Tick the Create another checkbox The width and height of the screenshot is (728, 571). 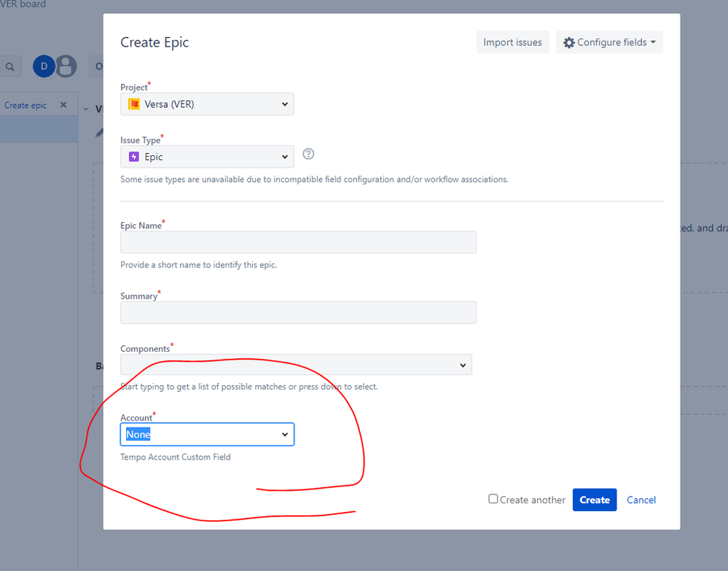[x=493, y=499]
